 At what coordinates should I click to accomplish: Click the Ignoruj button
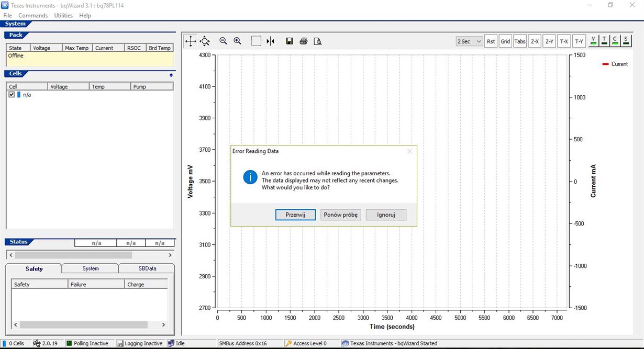(386, 215)
